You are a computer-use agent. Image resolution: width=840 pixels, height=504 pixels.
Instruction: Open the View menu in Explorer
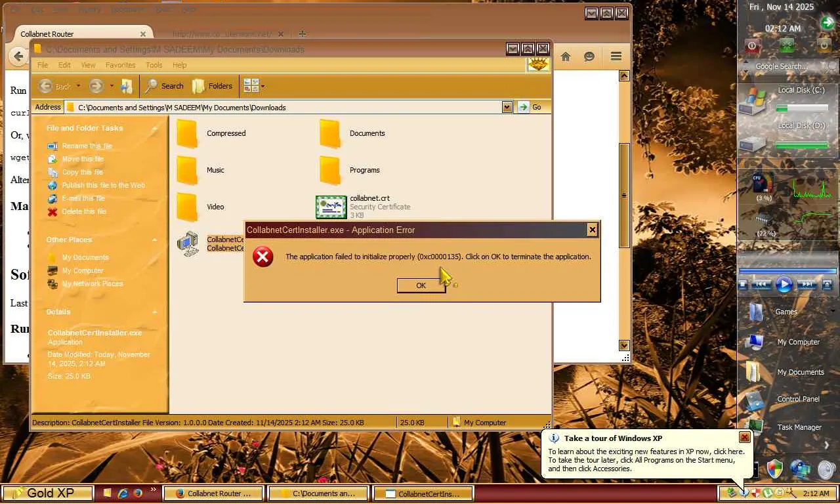88,65
